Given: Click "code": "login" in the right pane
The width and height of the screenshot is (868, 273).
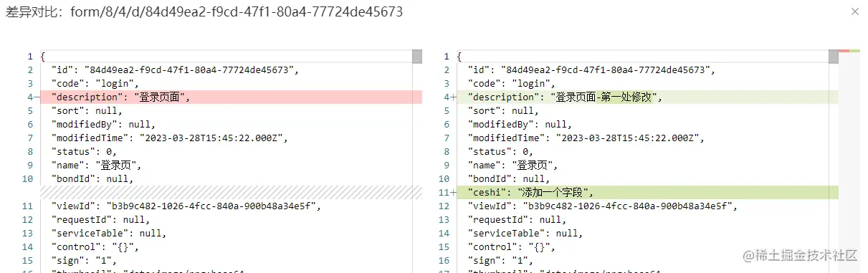Looking at the screenshot, I should 512,83.
